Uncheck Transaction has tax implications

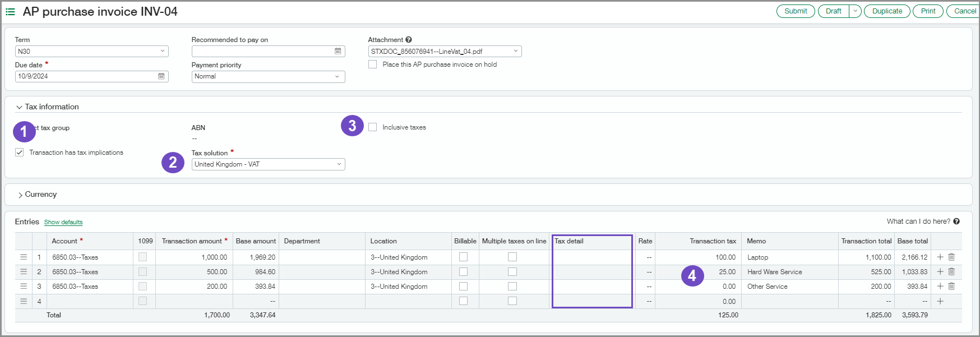click(20, 153)
